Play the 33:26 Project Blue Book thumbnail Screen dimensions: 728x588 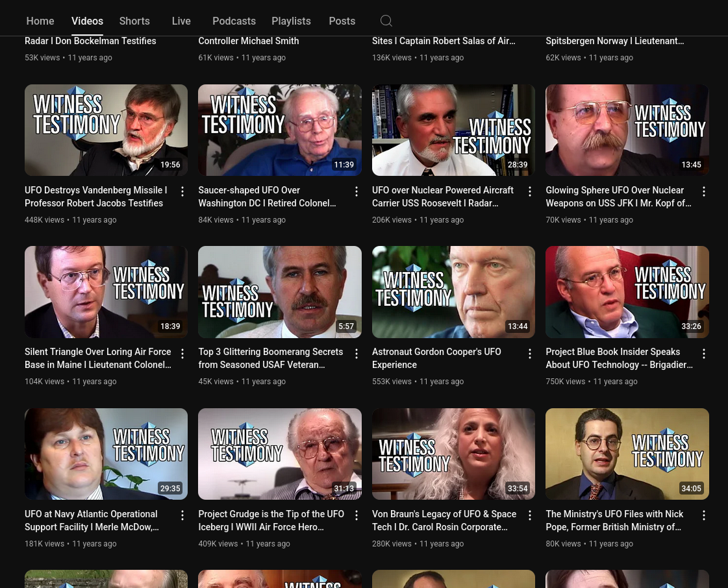tap(627, 292)
